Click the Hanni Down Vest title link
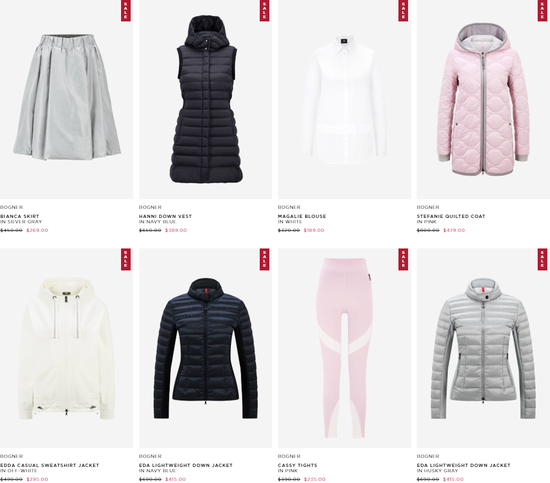The width and height of the screenshot is (550, 483). point(165,216)
